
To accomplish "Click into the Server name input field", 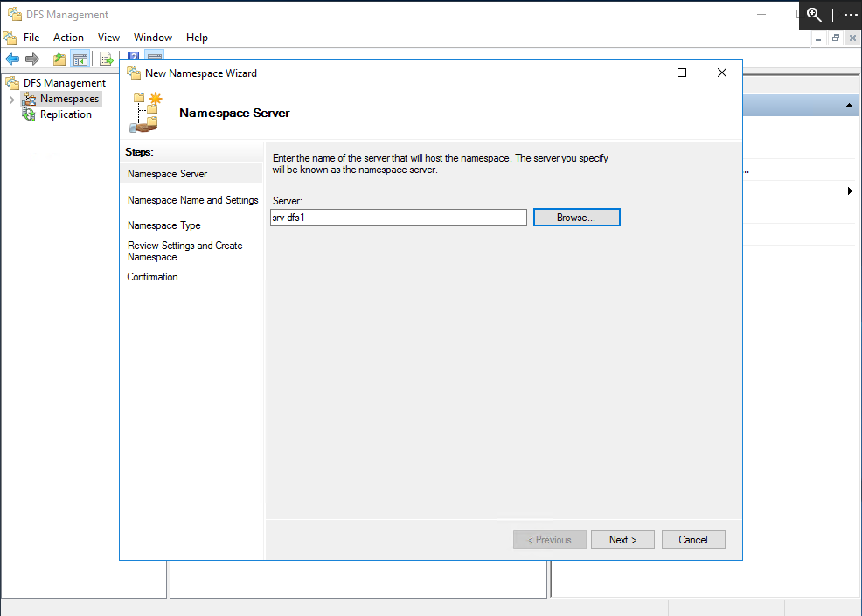I will (399, 218).
